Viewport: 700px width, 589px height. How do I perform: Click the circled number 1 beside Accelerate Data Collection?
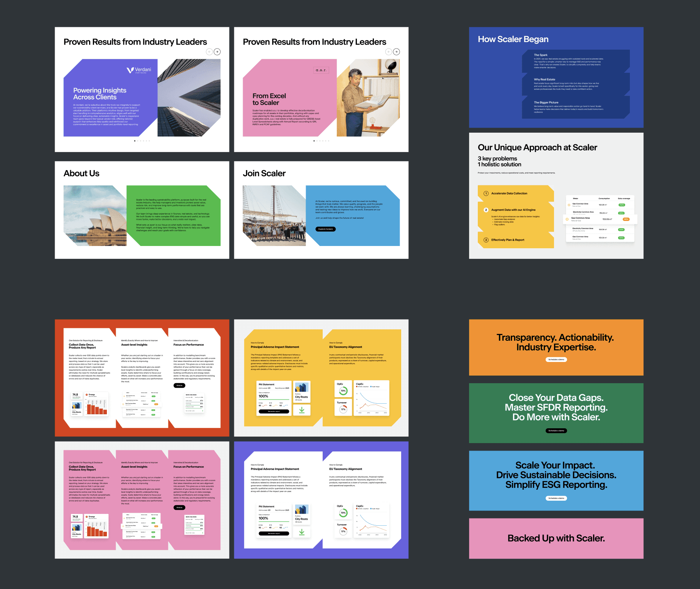coord(486,193)
